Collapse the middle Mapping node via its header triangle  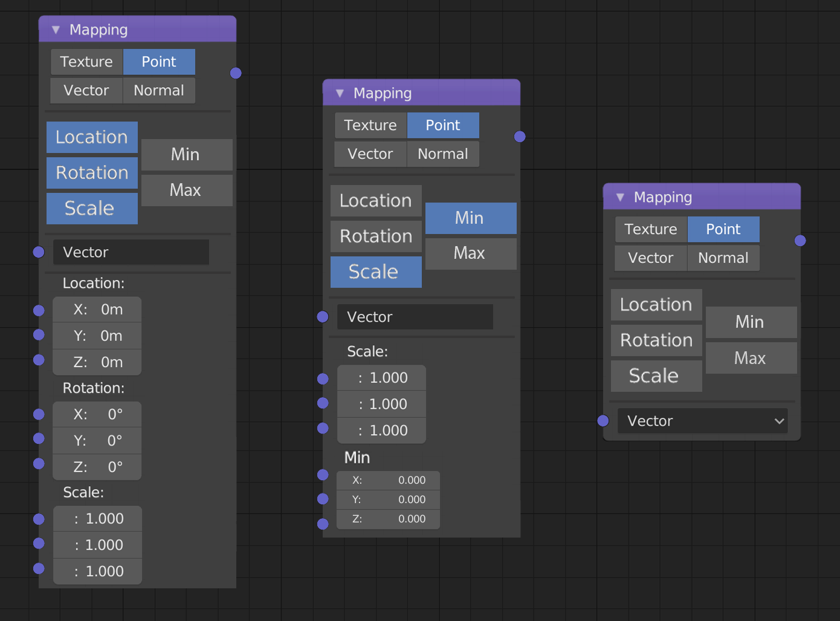(x=340, y=93)
